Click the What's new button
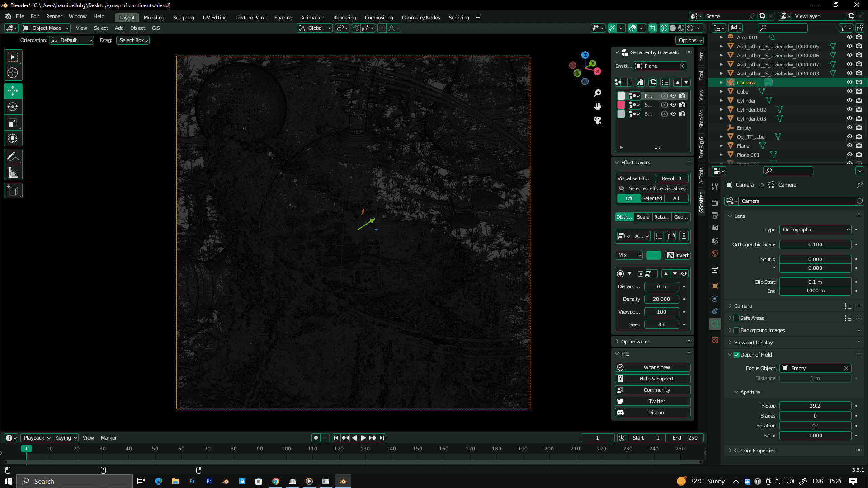The width and height of the screenshot is (868, 488). coord(652,367)
